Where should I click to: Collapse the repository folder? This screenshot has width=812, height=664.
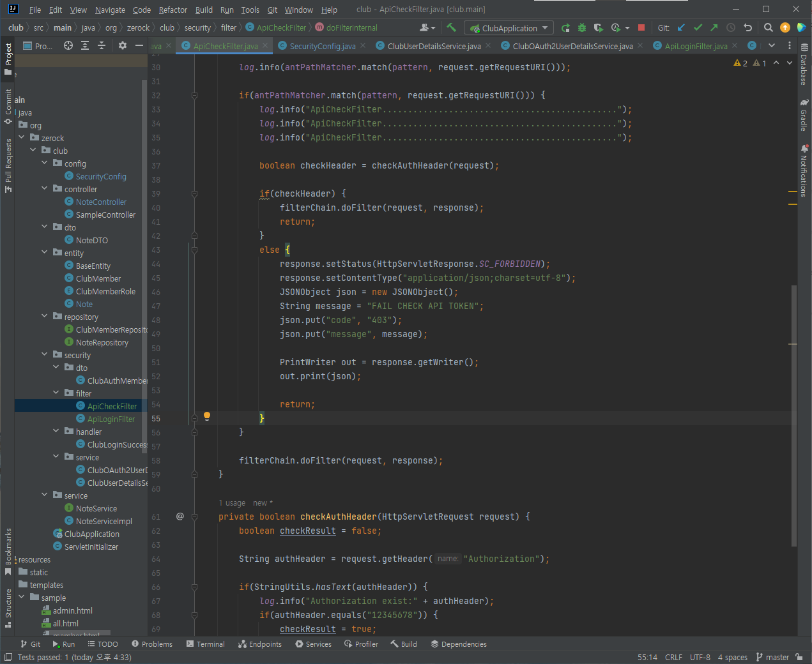click(45, 316)
